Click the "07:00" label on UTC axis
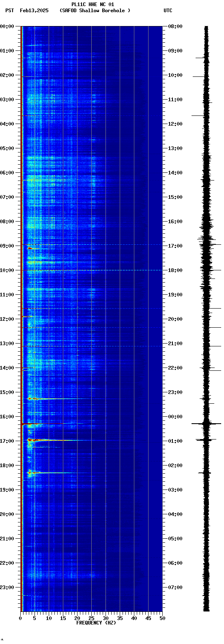The height and width of the screenshot is (644, 224). coord(175,587)
